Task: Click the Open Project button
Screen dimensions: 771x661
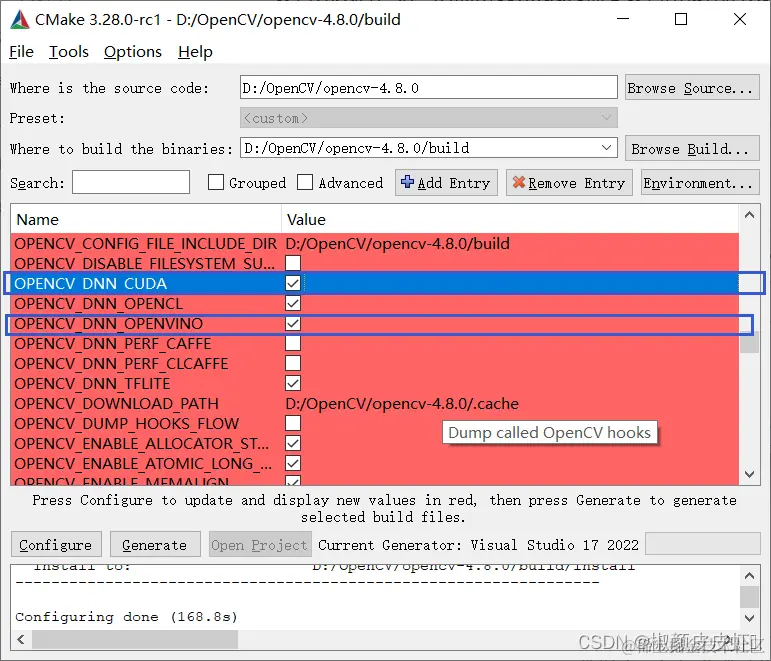Action: pyautogui.click(x=260, y=544)
